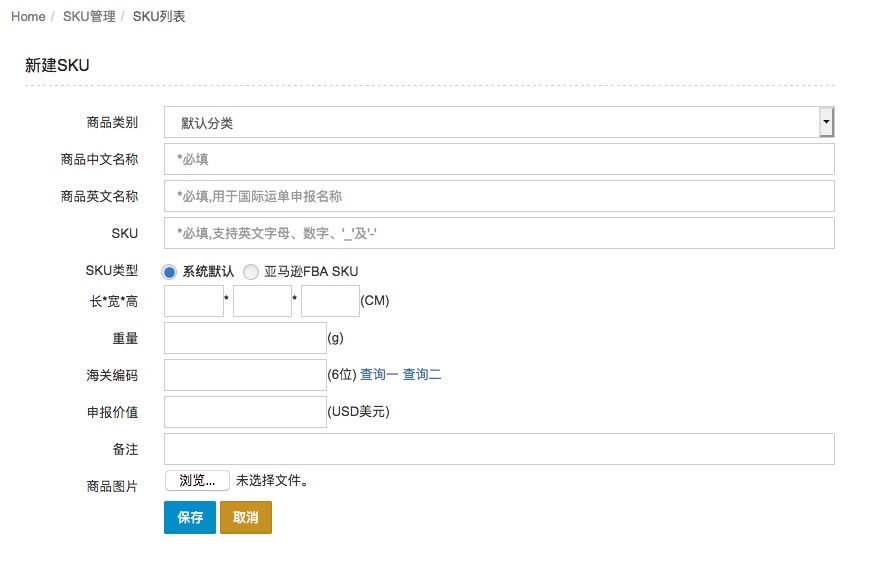The image size is (880, 565).
Task: Focus the SKU text field
Action: pos(498,233)
